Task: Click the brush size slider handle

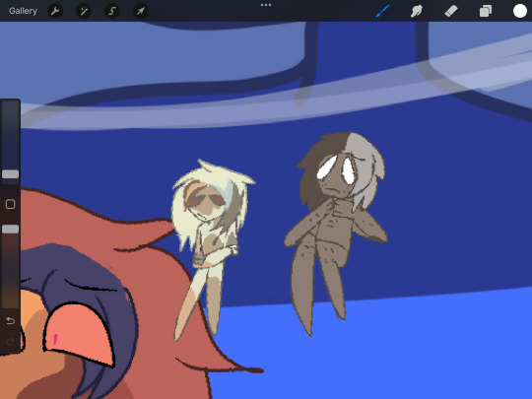Action: 11,174
